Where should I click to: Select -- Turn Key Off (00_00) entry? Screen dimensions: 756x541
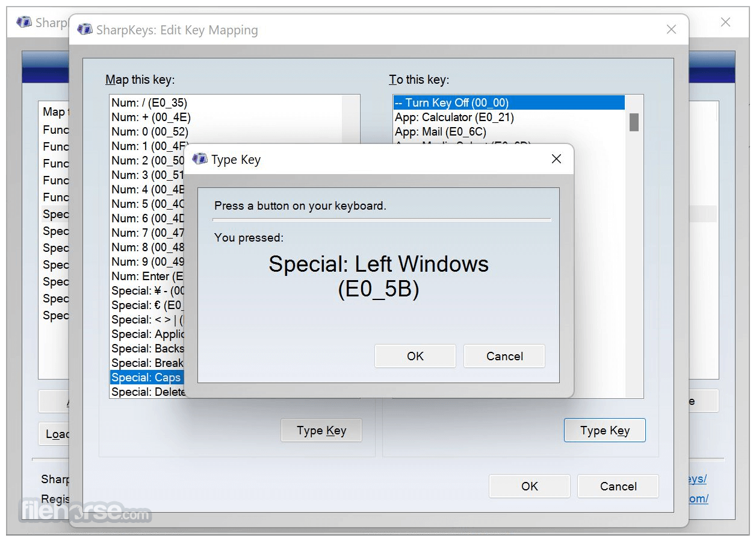[x=509, y=103]
